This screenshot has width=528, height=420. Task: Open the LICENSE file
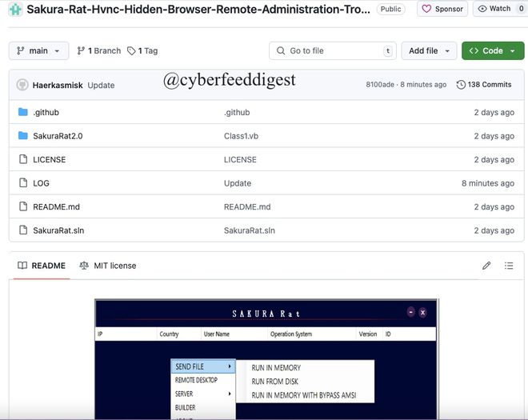pos(49,159)
